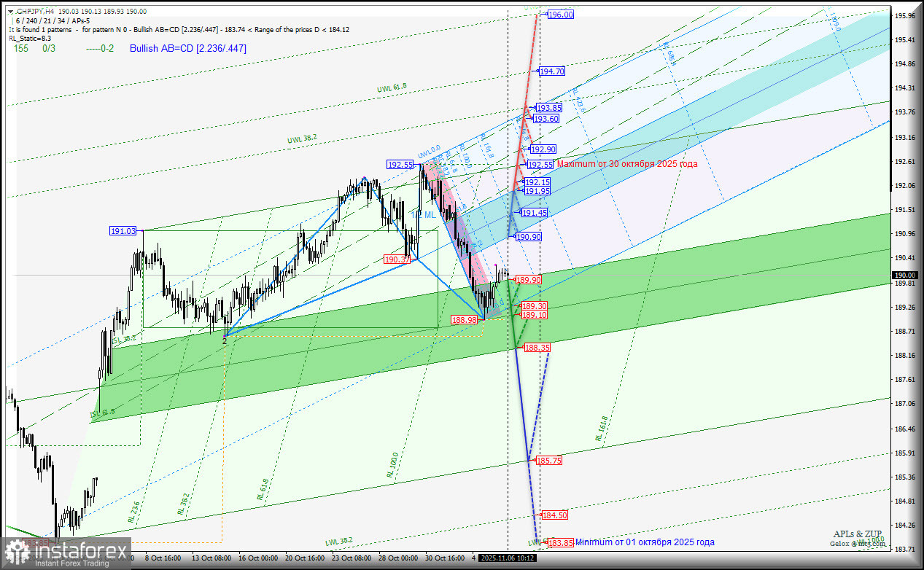The width and height of the screenshot is (924, 570).
Task: Click the 'UWL 61.8' line label
Action: (x=392, y=88)
